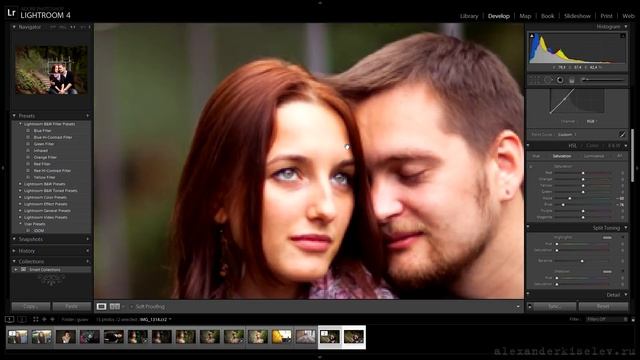Viewport: 640px width, 360px height.
Task: Expand the History panel
Action: click(x=14, y=251)
